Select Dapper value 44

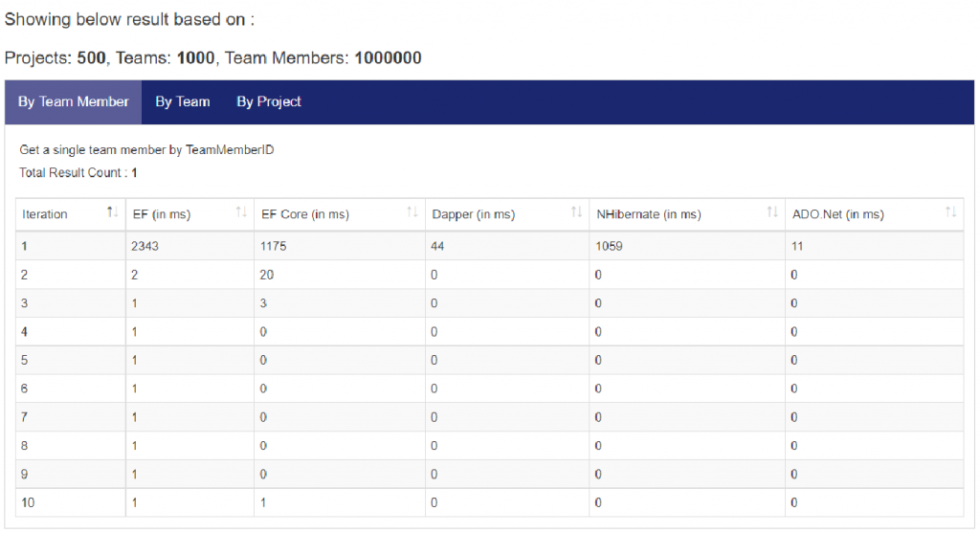tap(436, 246)
